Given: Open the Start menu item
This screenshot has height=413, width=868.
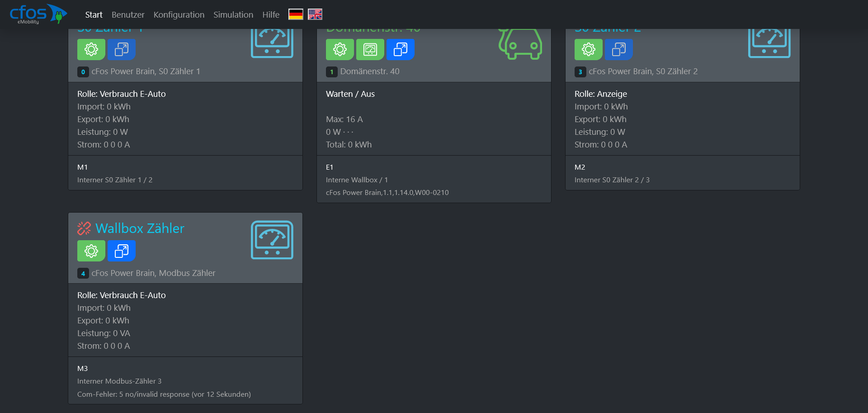Looking at the screenshot, I should pyautogui.click(x=94, y=14).
